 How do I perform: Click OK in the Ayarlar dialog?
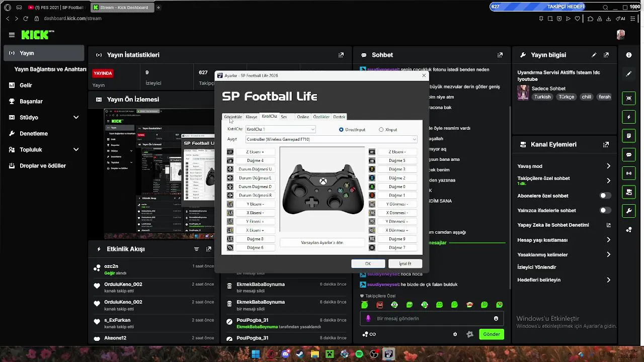[x=368, y=263]
